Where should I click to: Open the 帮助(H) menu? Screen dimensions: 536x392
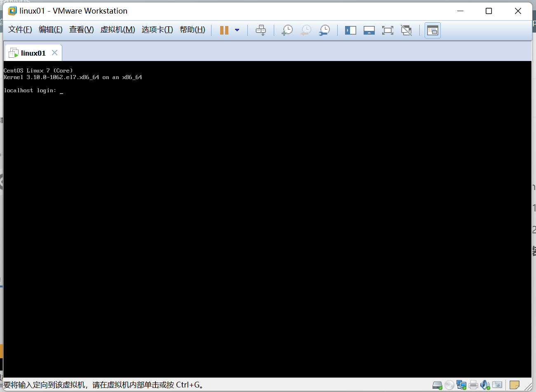193,30
